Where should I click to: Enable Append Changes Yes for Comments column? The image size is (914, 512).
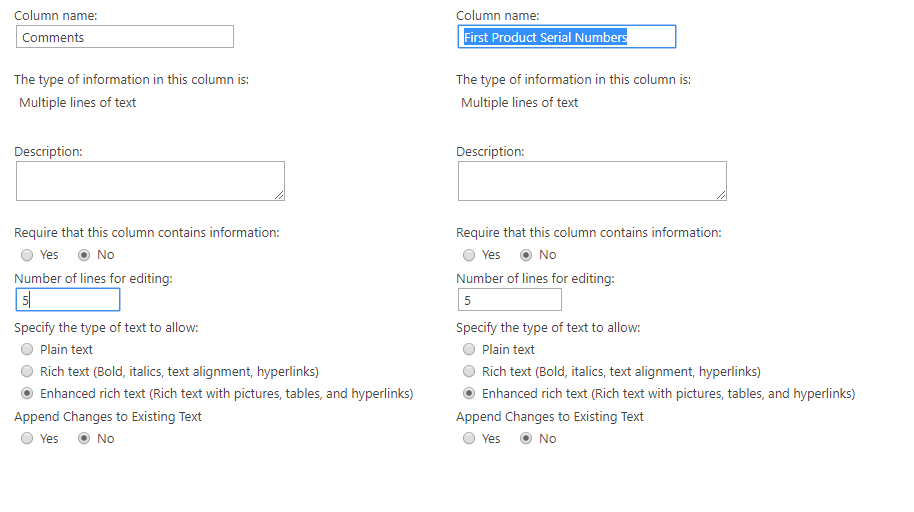(27, 439)
